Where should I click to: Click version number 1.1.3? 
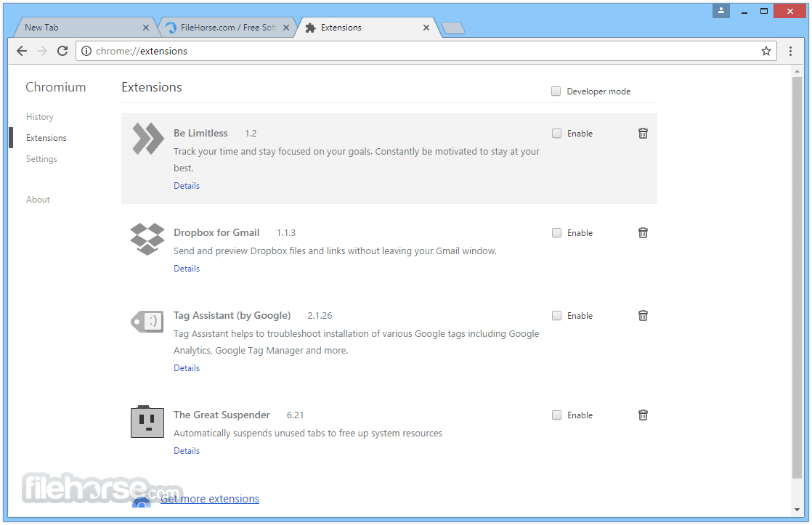(x=286, y=233)
